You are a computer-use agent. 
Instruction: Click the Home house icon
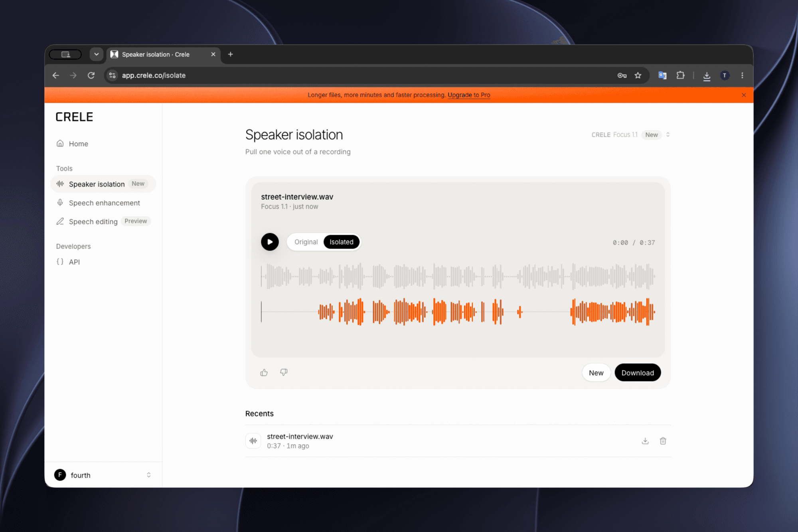pyautogui.click(x=60, y=143)
